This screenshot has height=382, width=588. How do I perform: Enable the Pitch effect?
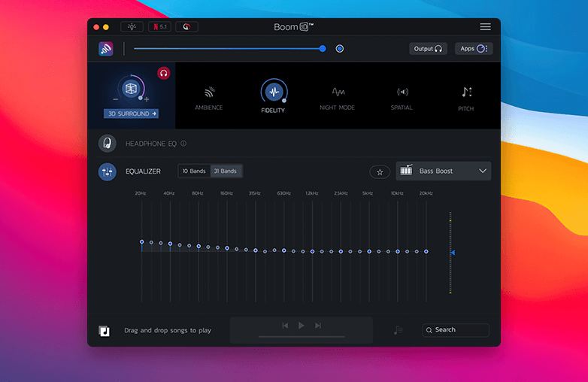pyautogui.click(x=466, y=99)
